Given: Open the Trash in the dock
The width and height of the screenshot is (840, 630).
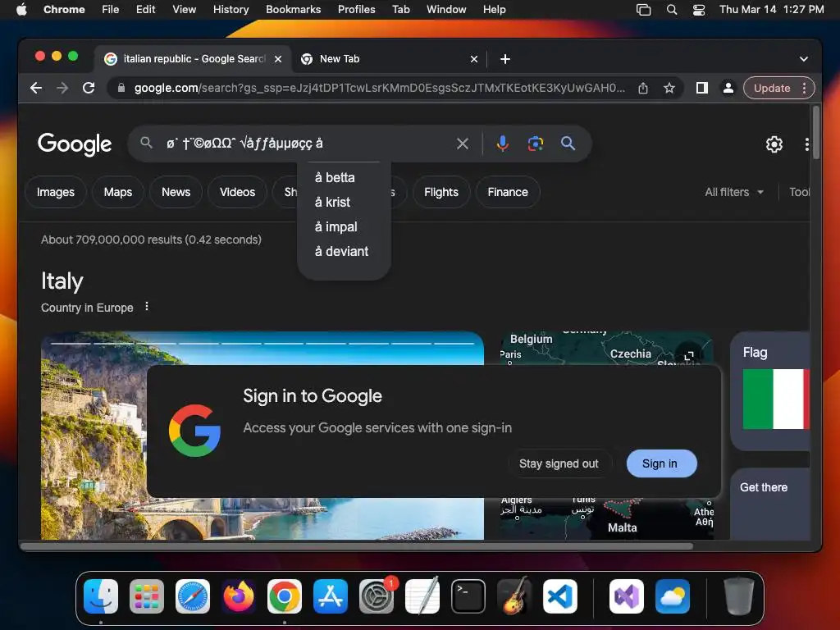Looking at the screenshot, I should point(739,596).
